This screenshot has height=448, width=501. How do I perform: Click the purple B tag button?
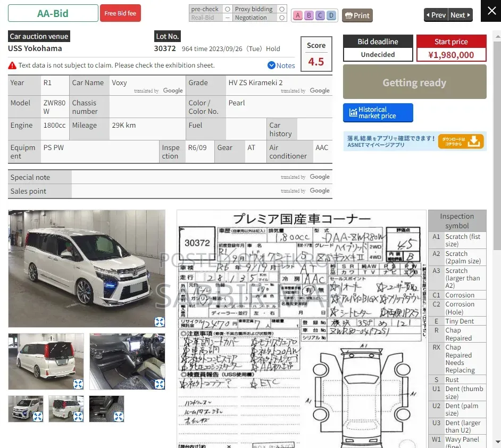[309, 15]
